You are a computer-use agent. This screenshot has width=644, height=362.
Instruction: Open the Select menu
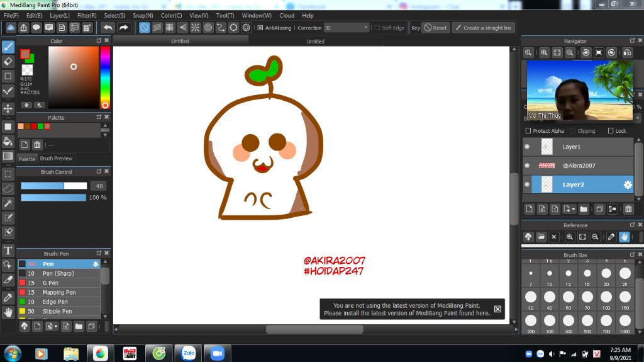coord(114,15)
